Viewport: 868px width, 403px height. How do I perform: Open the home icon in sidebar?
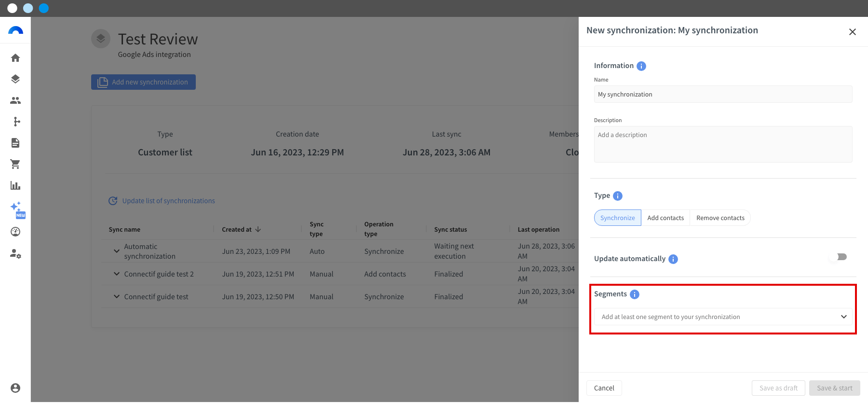pos(15,58)
